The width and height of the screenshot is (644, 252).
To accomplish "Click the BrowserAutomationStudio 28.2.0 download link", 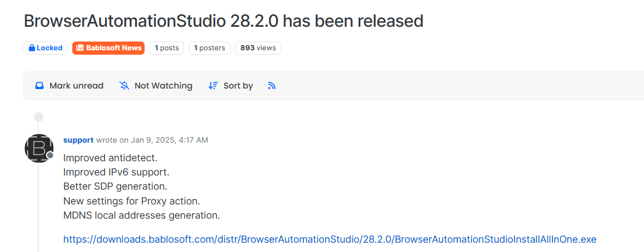I will tap(330, 239).
